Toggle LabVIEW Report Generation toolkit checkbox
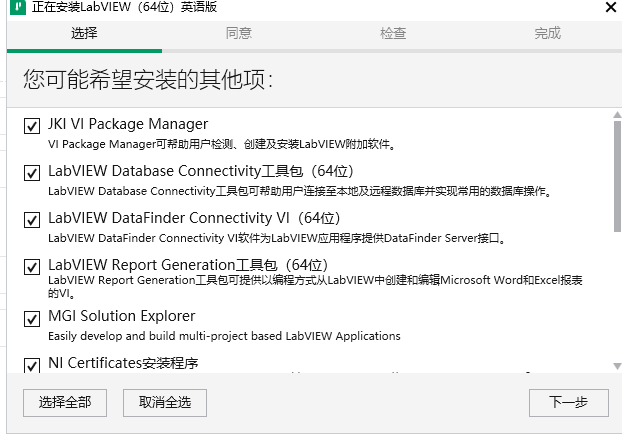The height and width of the screenshot is (434, 622). coord(32,267)
